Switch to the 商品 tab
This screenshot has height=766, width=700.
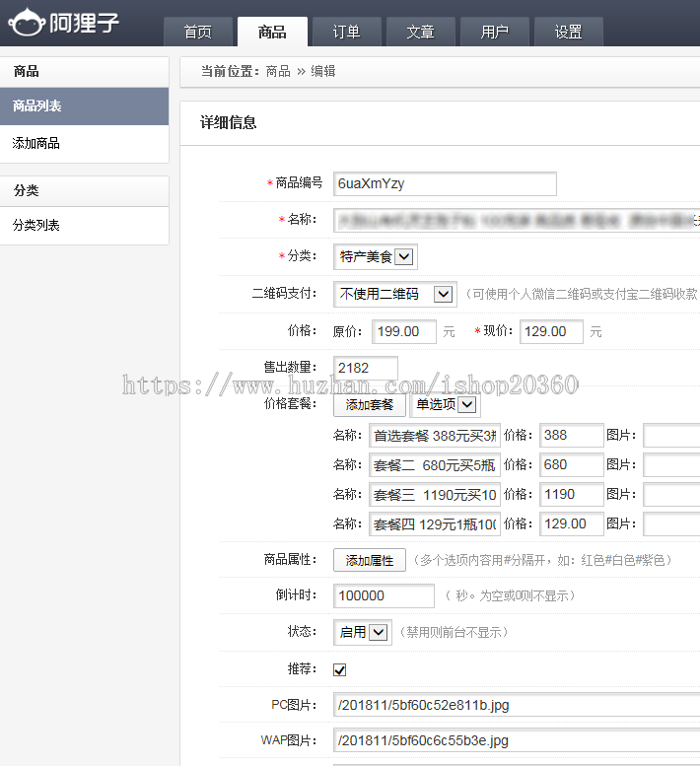coord(272,32)
